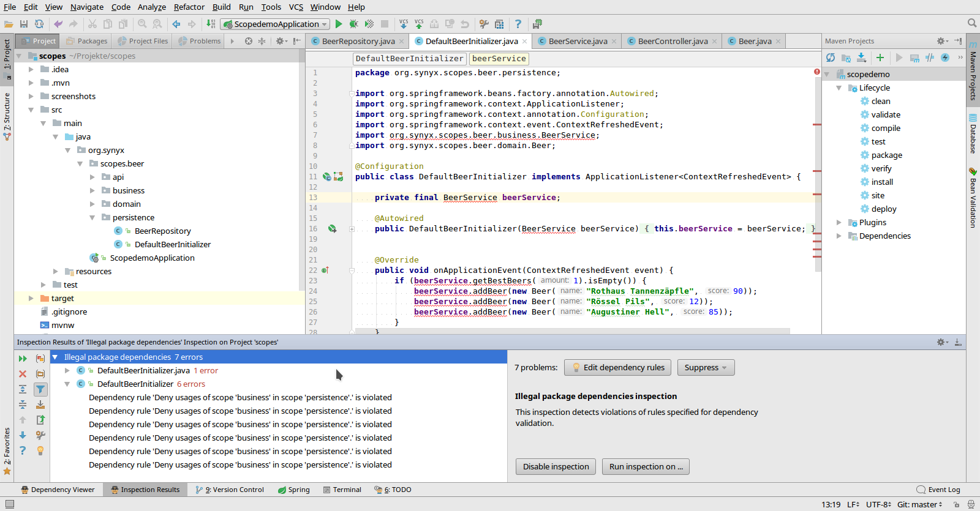Image resolution: width=980 pixels, height=511 pixels.
Task: Switch to BeerService.java editor tab
Action: (578, 41)
